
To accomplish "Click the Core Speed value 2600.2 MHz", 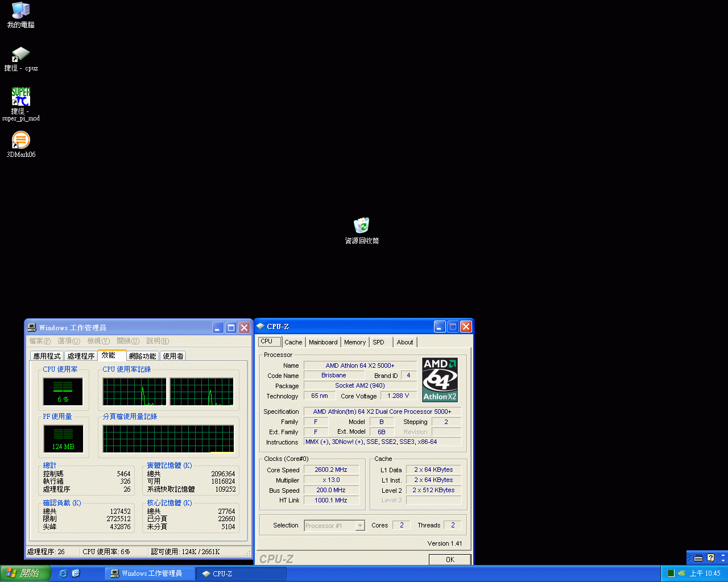I will (331, 469).
